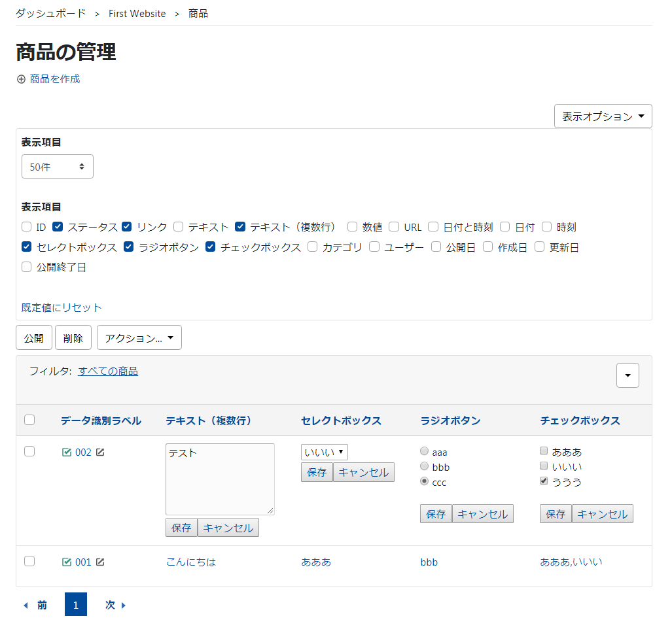Enable the 公開日 checkbox
672x631 pixels.
436,247
